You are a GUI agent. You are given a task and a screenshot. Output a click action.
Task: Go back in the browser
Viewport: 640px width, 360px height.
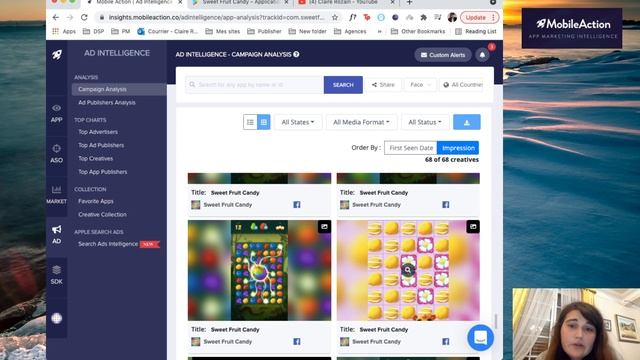pyautogui.click(x=56, y=18)
